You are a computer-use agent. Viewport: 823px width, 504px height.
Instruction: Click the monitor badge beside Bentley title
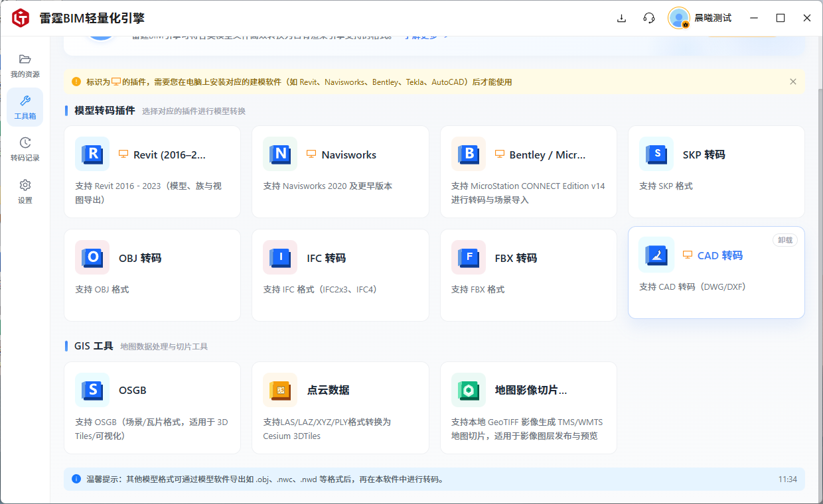[x=500, y=154]
